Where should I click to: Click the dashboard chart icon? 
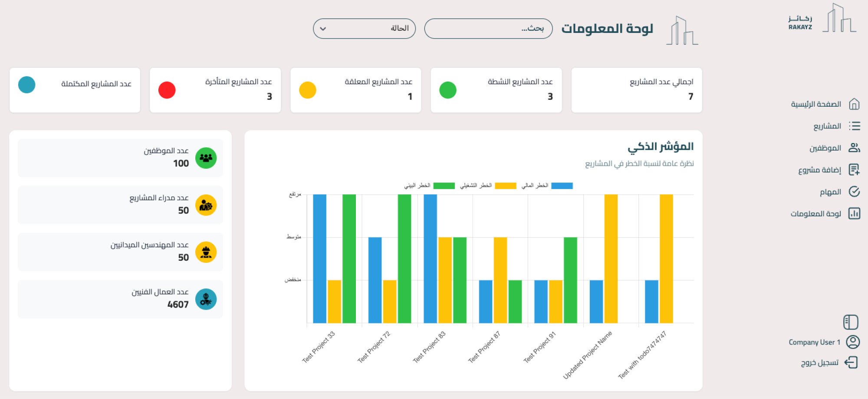click(x=854, y=213)
